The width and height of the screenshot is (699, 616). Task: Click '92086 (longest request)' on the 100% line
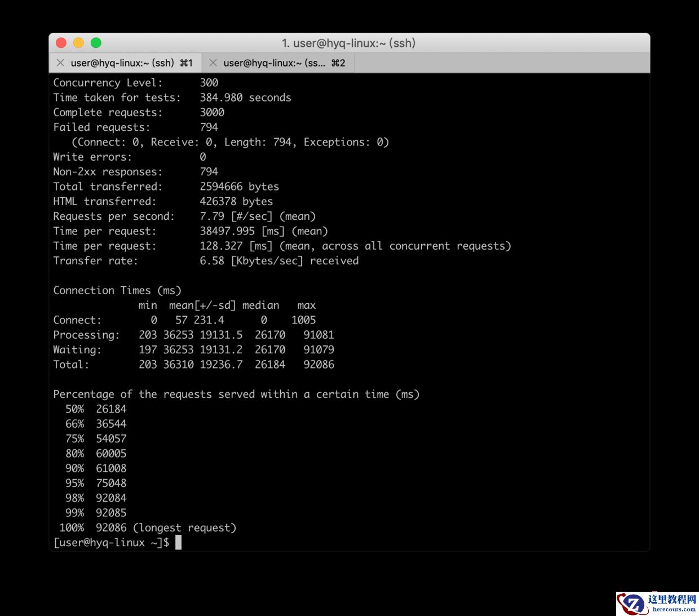pos(166,528)
